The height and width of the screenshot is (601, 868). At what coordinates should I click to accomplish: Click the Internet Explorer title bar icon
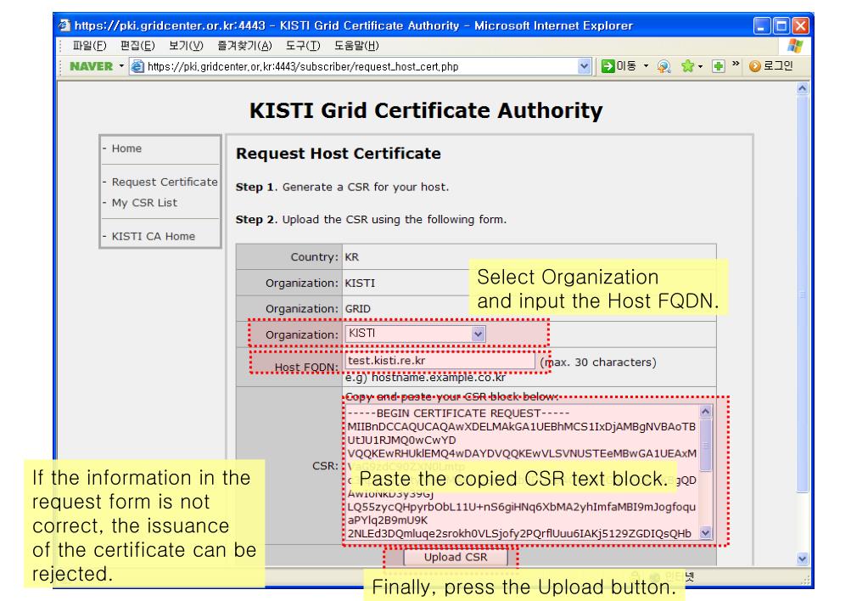point(64,25)
